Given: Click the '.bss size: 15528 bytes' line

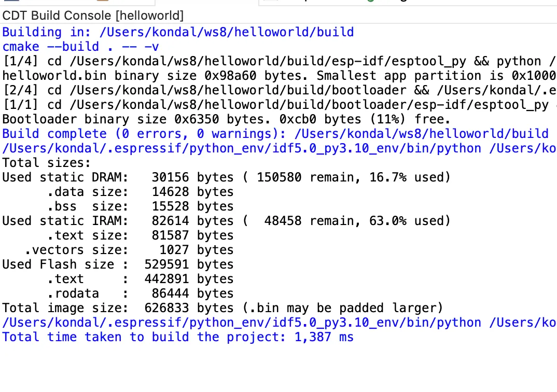Looking at the screenshot, I should [140, 206].
